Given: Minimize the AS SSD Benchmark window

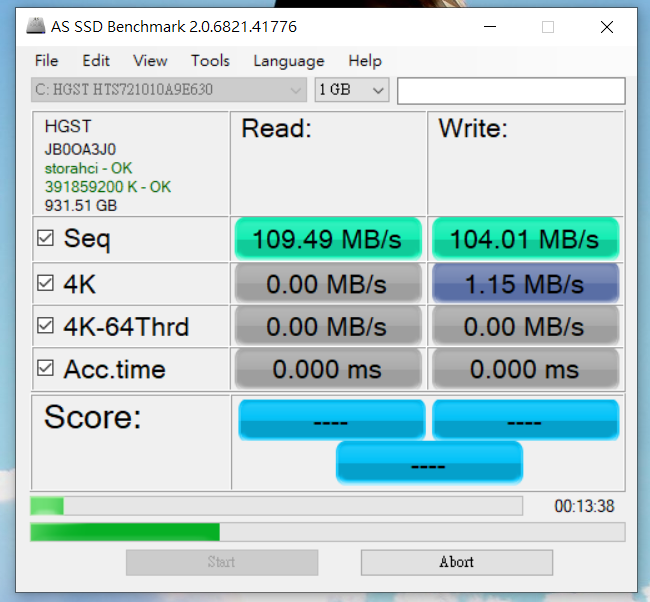Looking at the screenshot, I should 490,27.
